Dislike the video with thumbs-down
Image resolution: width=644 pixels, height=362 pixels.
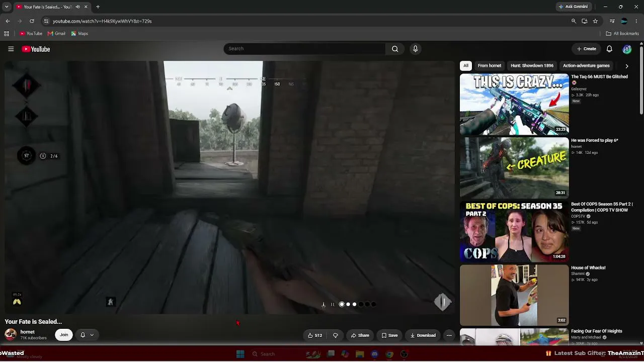336,335
